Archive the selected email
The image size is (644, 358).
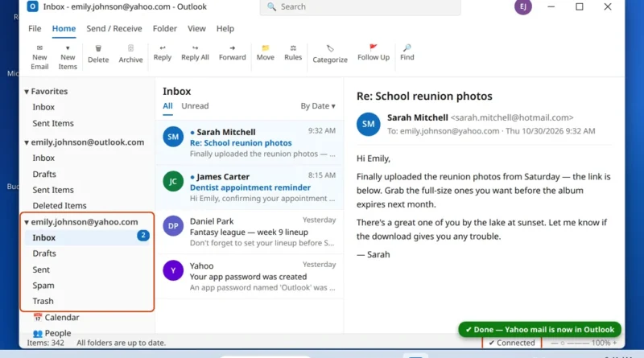click(x=130, y=55)
